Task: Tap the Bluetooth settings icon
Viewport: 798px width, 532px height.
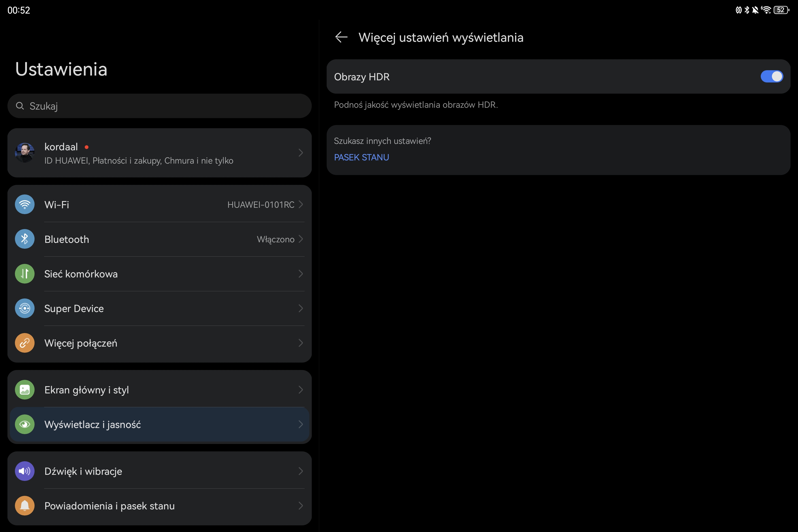Action: point(25,239)
